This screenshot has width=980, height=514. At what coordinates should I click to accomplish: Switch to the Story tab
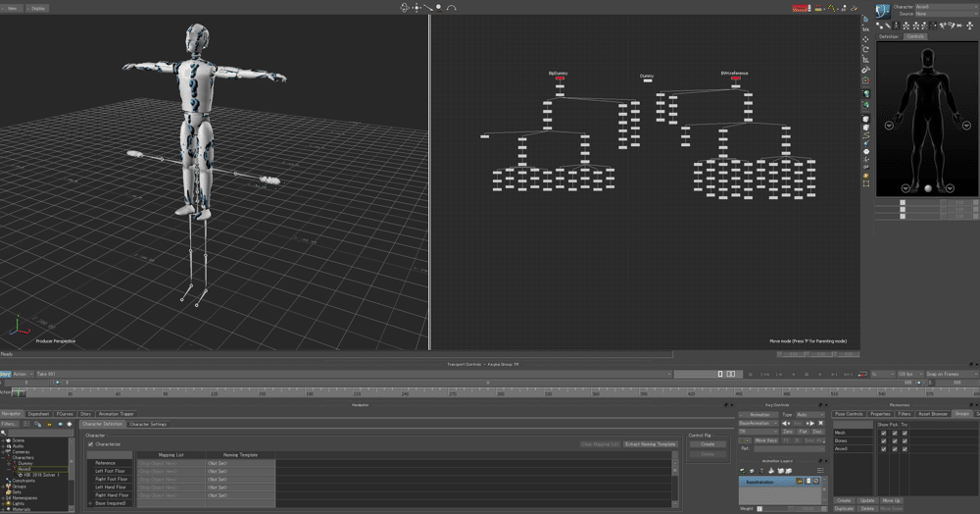tap(85, 414)
